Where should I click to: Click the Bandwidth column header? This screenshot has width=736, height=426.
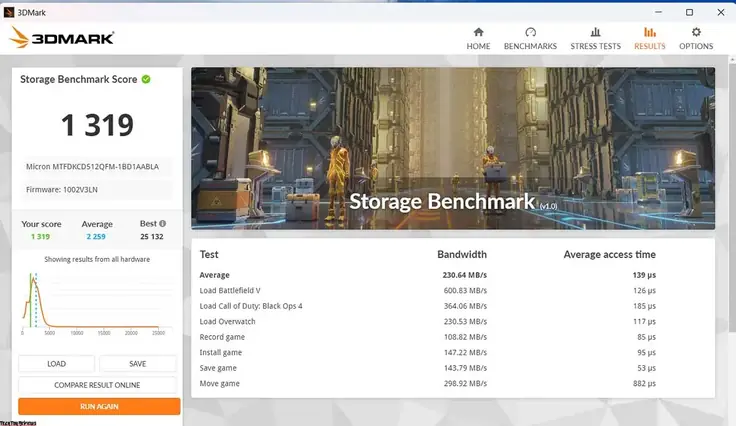462,254
